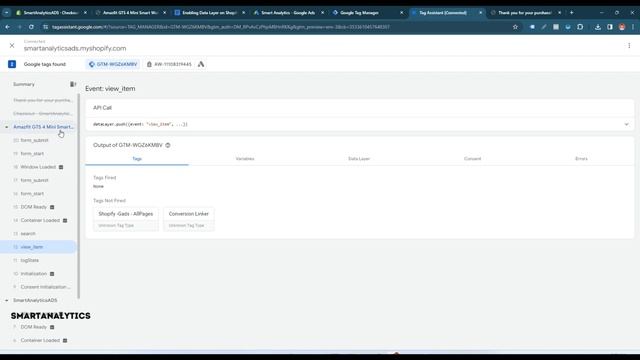Switch to the Enabling Data Layer on Shopify browser tab
Viewport: 640px width, 360px height.
210,13
